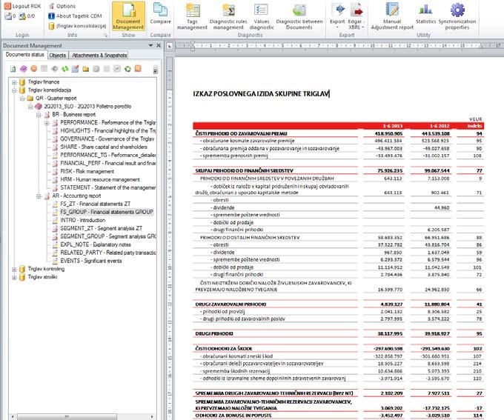Click the 1-6 2013 column header

[393, 126]
